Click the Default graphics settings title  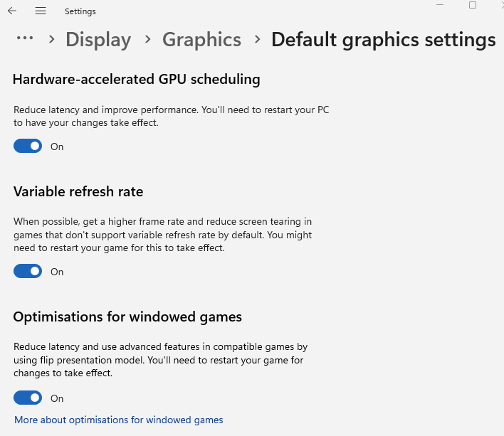(384, 40)
